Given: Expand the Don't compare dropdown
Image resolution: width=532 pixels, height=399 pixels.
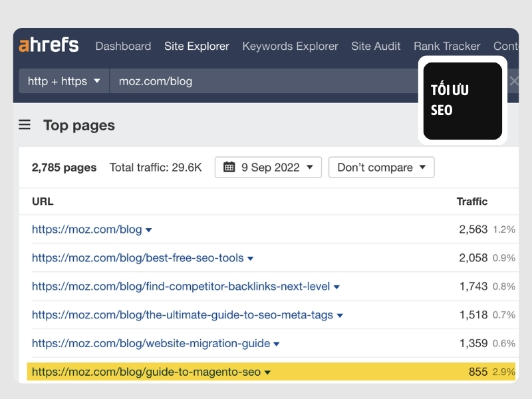Looking at the screenshot, I should (x=381, y=167).
